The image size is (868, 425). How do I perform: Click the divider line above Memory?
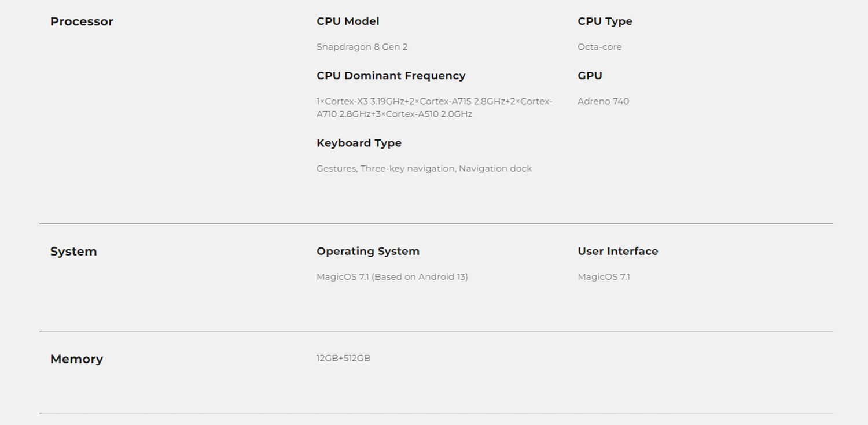click(x=436, y=331)
